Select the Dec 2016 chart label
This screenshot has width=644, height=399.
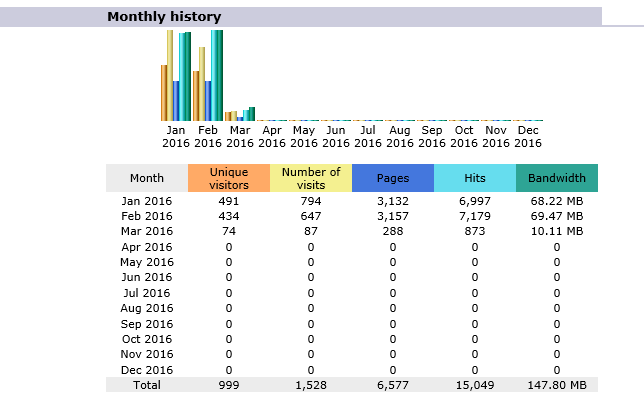pyautogui.click(x=528, y=136)
